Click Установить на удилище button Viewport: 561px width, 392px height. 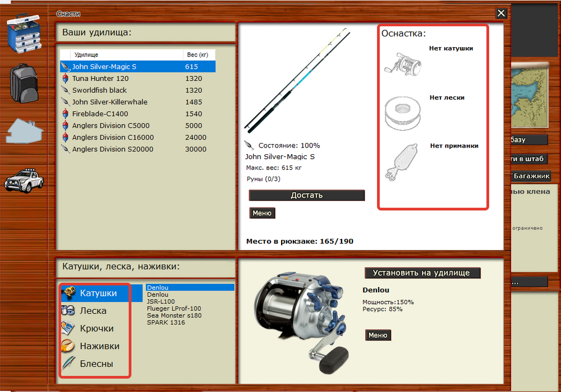click(x=422, y=273)
